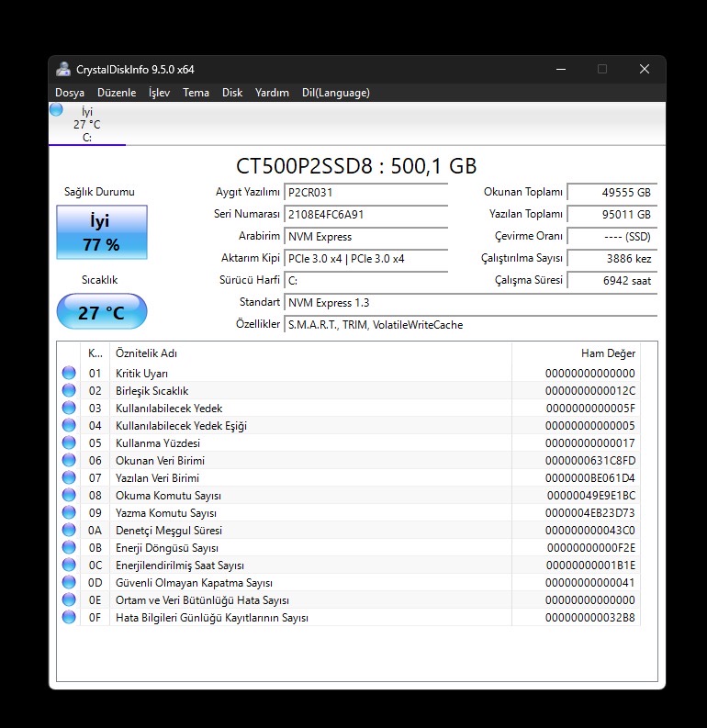Click status orb for Hata Bilgileri Günlüğü row
This screenshot has width=707, height=728.
tap(69, 617)
